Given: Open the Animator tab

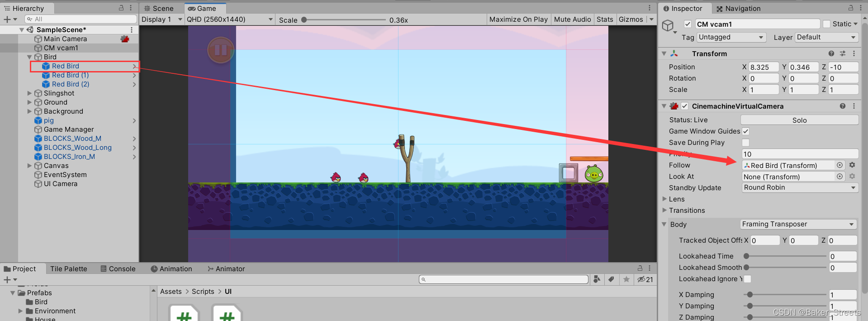Looking at the screenshot, I should click(x=226, y=269).
